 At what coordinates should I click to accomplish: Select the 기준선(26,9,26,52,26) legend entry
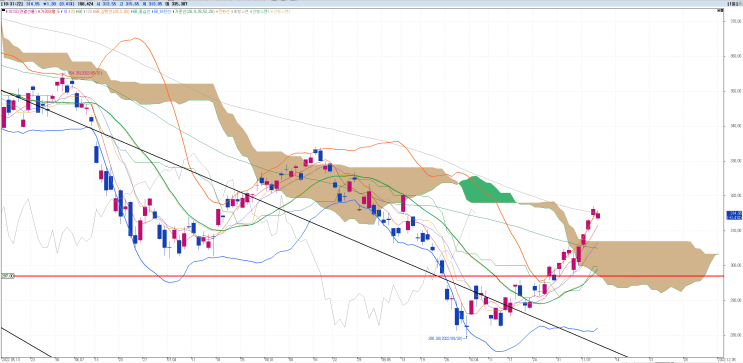[194, 11]
